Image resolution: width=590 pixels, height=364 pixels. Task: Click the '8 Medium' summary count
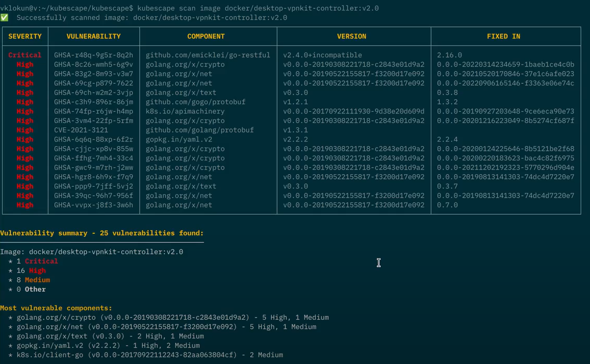(33, 280)
